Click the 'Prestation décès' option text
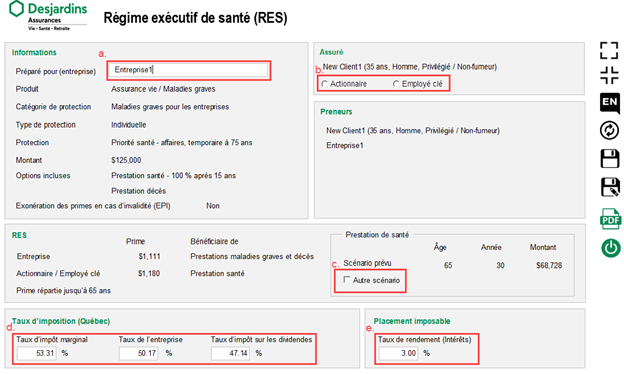Viewport: 624px width, 374px height. (x=138, y=191)
